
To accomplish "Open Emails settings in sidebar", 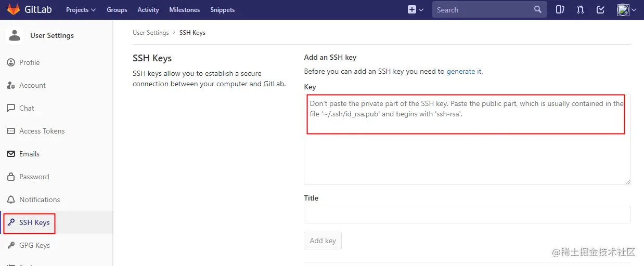I will [29, 154].
